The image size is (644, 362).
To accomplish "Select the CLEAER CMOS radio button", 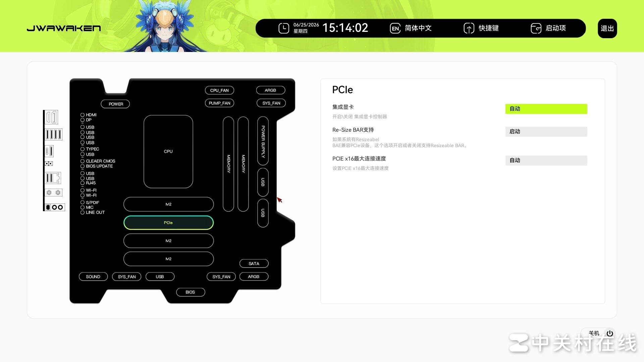I will click(82, 161).
